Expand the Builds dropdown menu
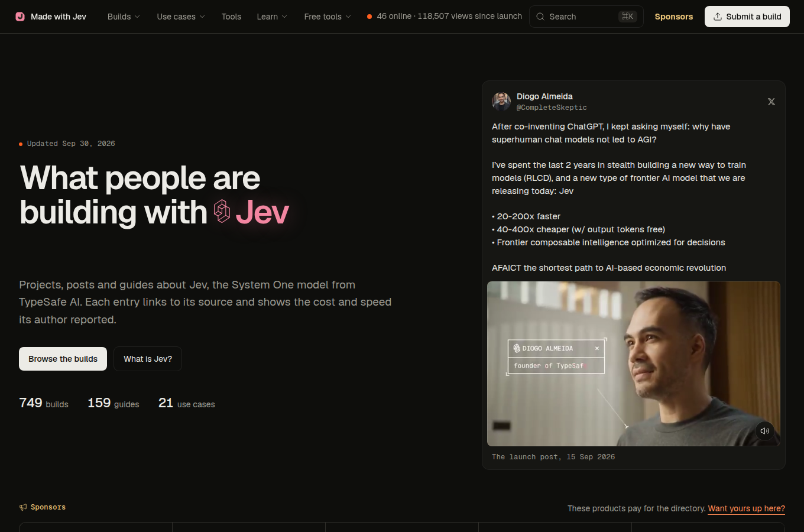The image size is (804, 532). 124,17
